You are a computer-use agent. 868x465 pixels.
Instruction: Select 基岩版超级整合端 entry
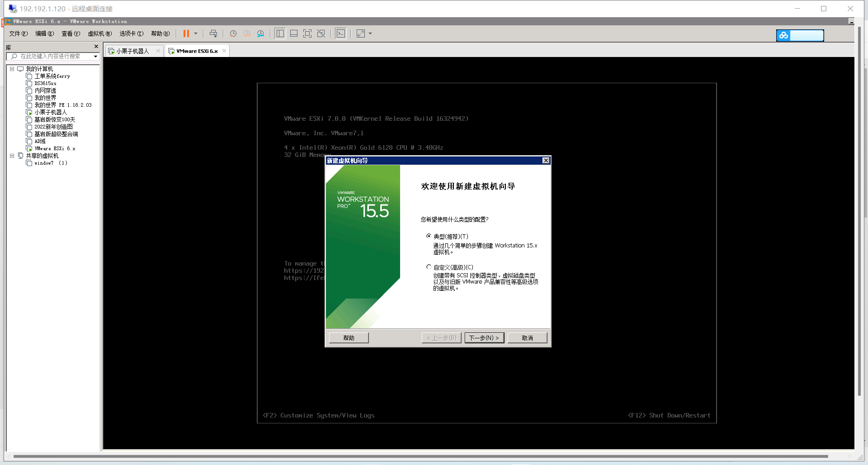coord(56,134)
